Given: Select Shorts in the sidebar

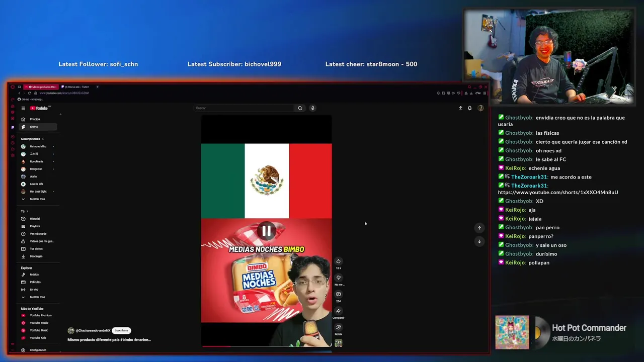Looking at the screenshot, I should coord(38,127).
